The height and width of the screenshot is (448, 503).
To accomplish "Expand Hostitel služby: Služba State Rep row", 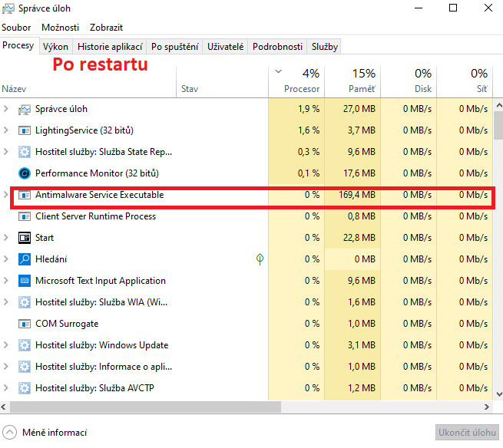I will [6, 152].
